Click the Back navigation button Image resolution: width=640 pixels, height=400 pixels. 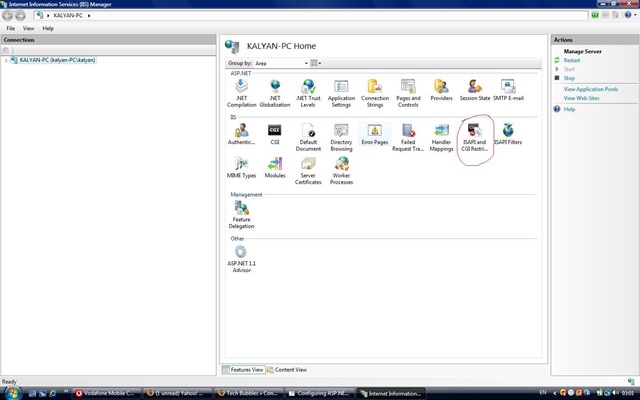click(x=8, y=16)
